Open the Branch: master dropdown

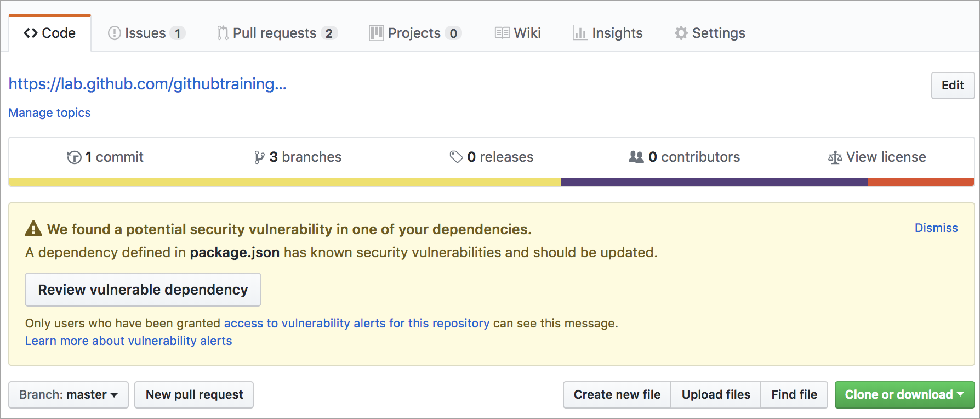tap(68, 394)
